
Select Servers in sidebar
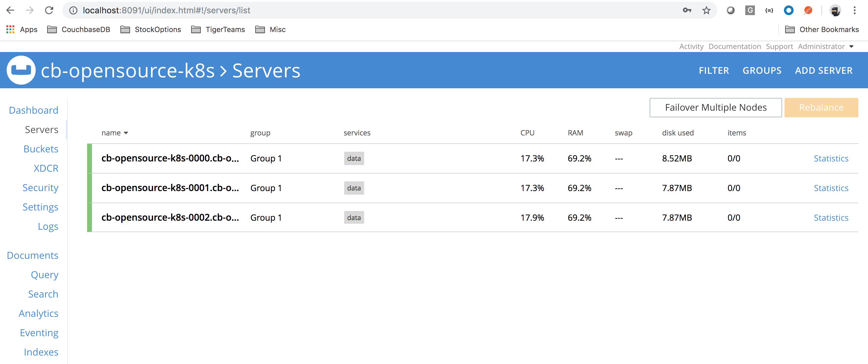pyautogui.click(x=41, y=130)
